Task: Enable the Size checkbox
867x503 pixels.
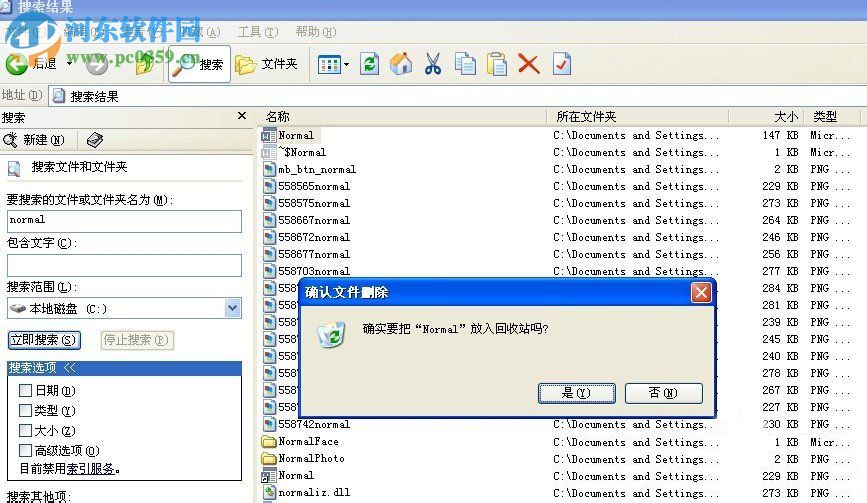Action: [25, 431]
